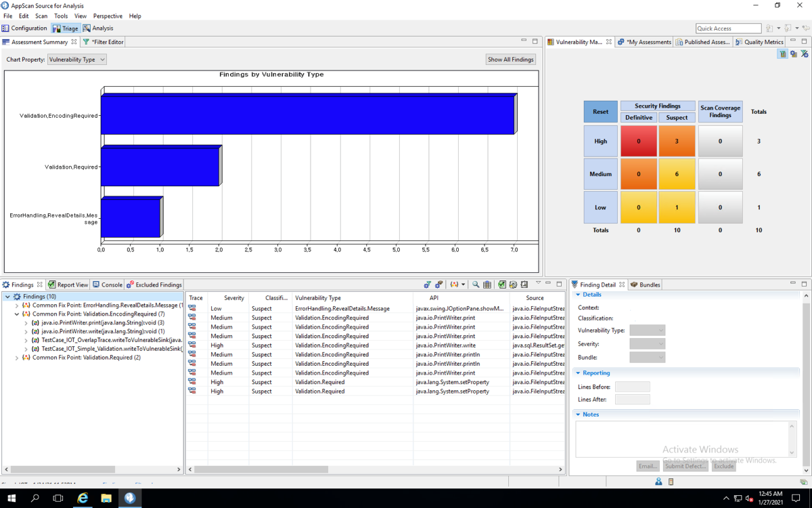Open the Analysis perspective
Screen dimensions: 812x508
pyautogui.click(x=98, y=28)
